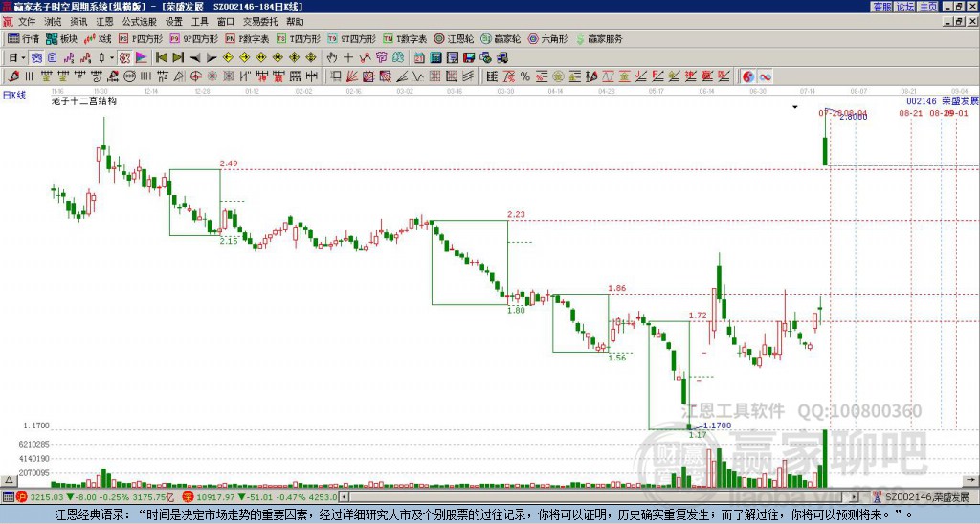The image size is (980, 524).
Task: Click the black right arrow icon
Action: (x=212, y=57)
